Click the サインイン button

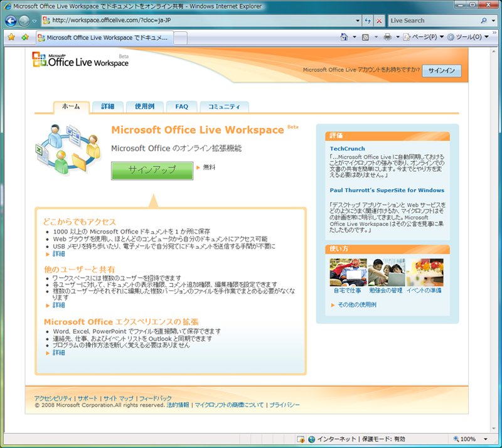click(442, 71)
